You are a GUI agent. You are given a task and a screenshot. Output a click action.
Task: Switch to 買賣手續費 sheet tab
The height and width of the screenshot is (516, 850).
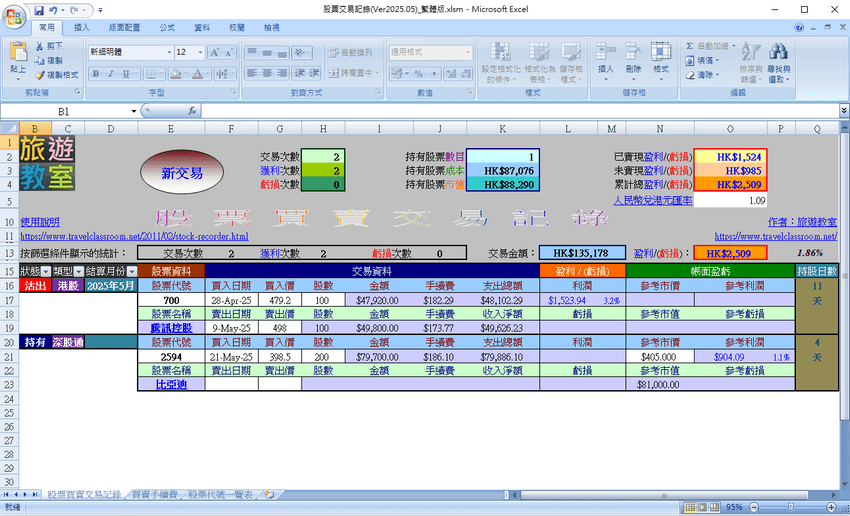[x=155, y=495]
